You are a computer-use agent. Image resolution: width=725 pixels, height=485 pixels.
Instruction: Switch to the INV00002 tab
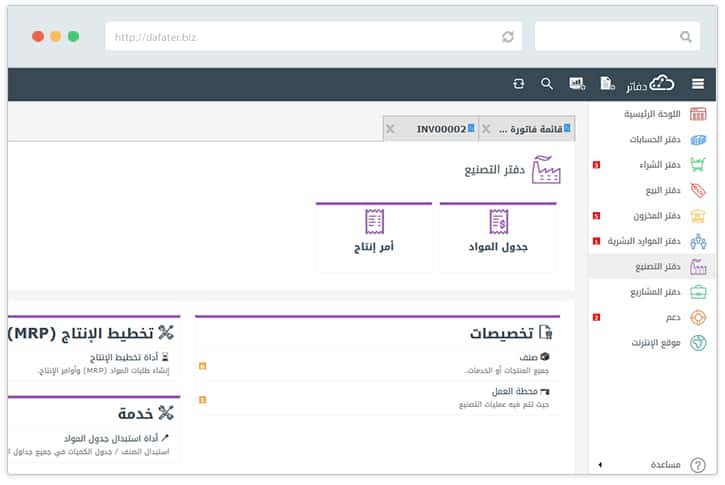441,129
